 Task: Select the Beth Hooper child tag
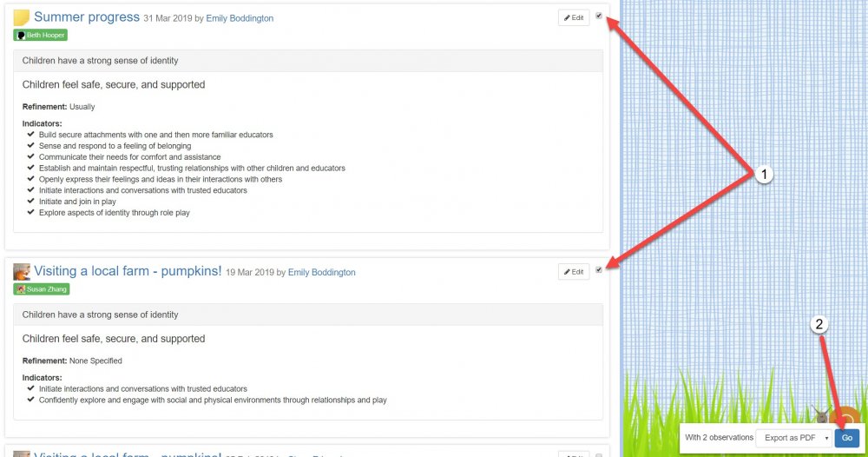(40, 36)
